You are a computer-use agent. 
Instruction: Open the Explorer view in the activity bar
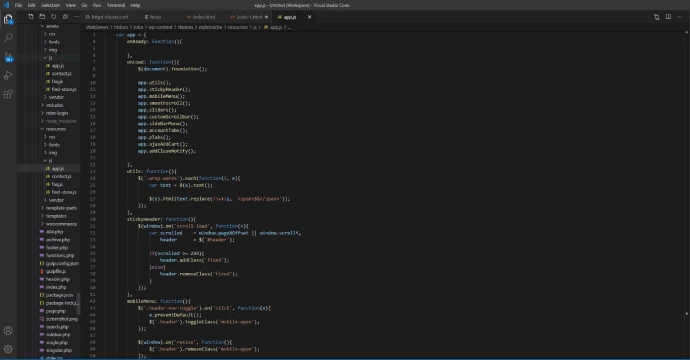click(x=8, y=19)
